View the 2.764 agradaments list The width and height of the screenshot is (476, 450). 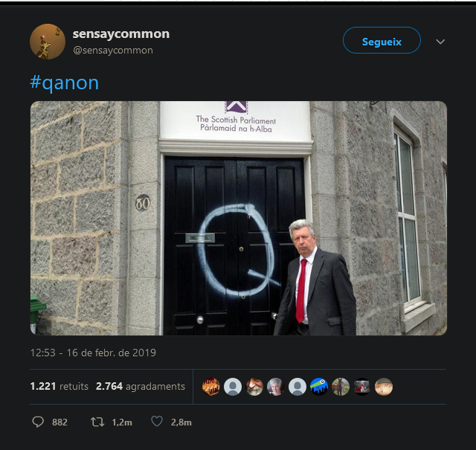coord(141,386)
